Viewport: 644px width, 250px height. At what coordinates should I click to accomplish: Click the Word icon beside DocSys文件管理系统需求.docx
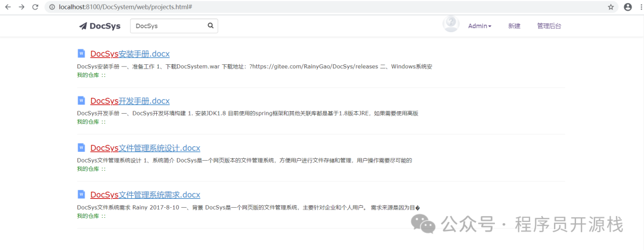[x=82, y=194]
